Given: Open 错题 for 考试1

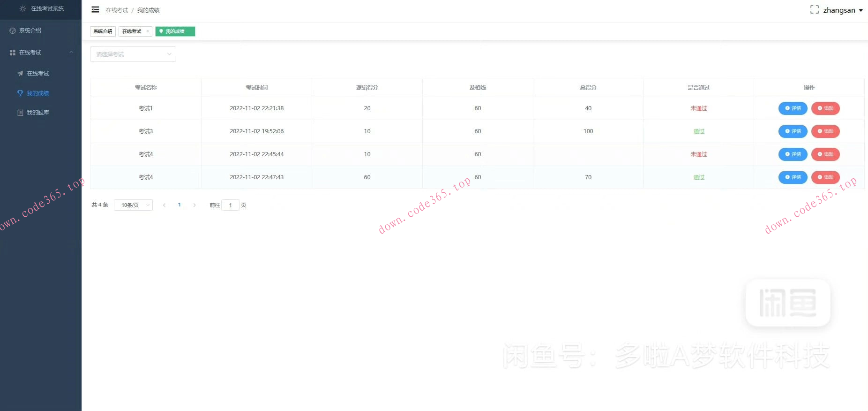Looking at the screenshot, I should coord(825,108).
